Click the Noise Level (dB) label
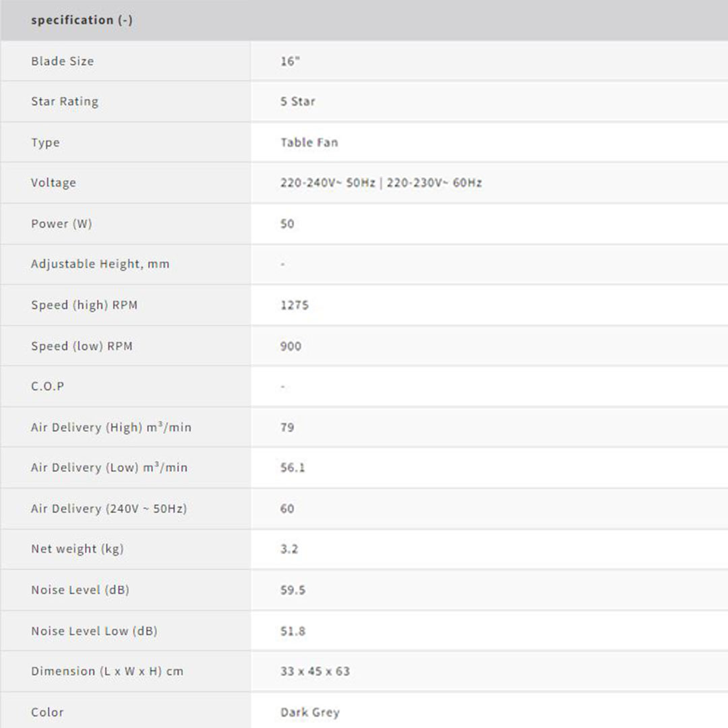 (80, 590)
